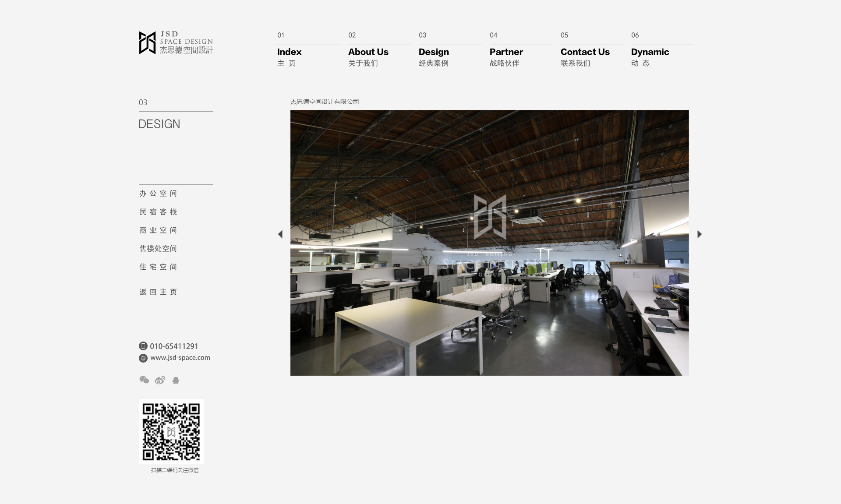Select 民宿客栈 category in sidebar
This screenshot has height=504, width=841.
pyautogui.click(x=158, y=212)
